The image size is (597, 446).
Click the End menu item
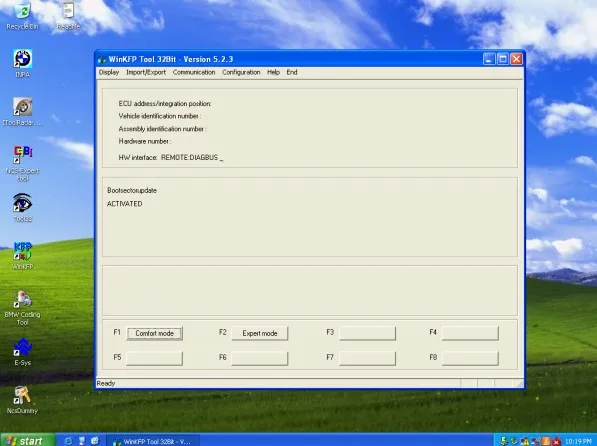coord(292,72)
